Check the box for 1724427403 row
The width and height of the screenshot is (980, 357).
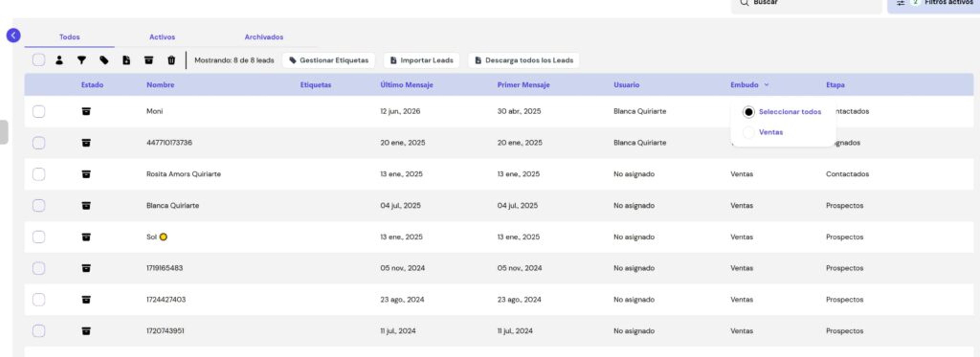39,300
